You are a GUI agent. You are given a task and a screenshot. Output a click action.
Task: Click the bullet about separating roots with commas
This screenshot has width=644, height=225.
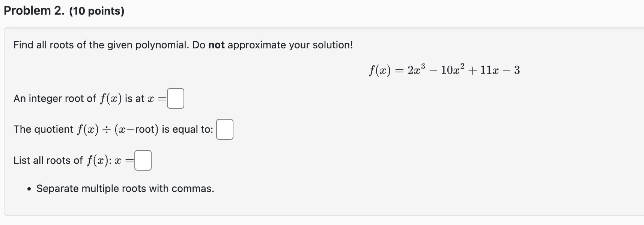coord(124,189)
